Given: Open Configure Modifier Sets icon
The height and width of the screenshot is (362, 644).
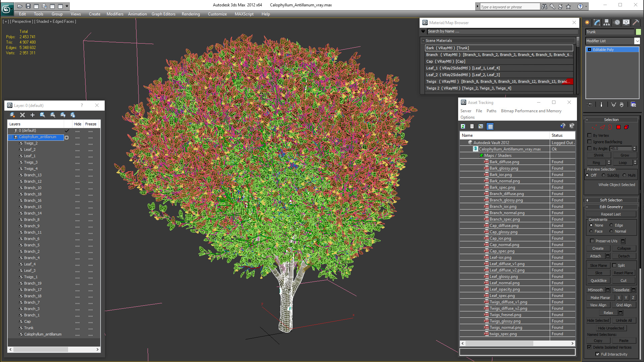Looking at the screenshot, I should point(634,105).
